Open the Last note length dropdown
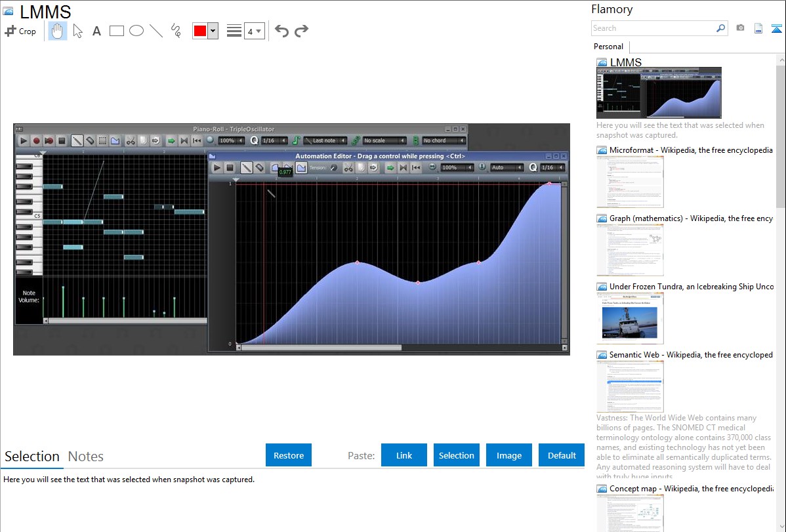This screenshot has width=786, height=532. (325, 141)
